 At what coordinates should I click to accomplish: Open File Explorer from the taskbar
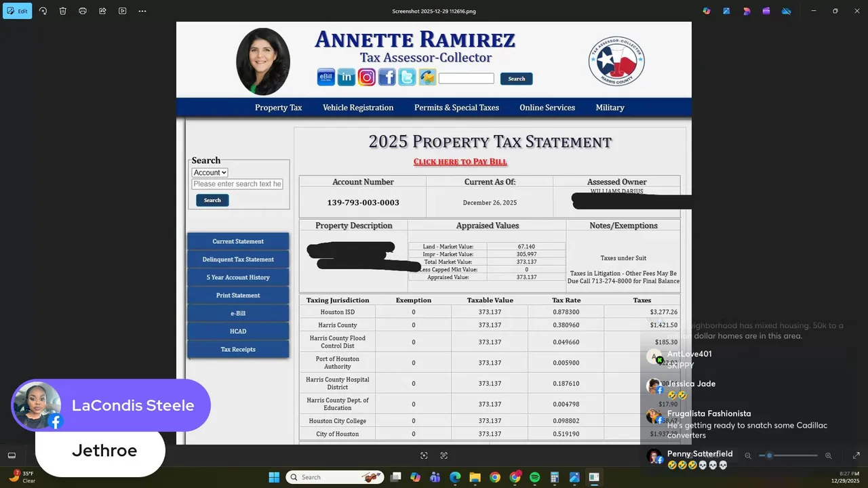(x=475, y=477)
